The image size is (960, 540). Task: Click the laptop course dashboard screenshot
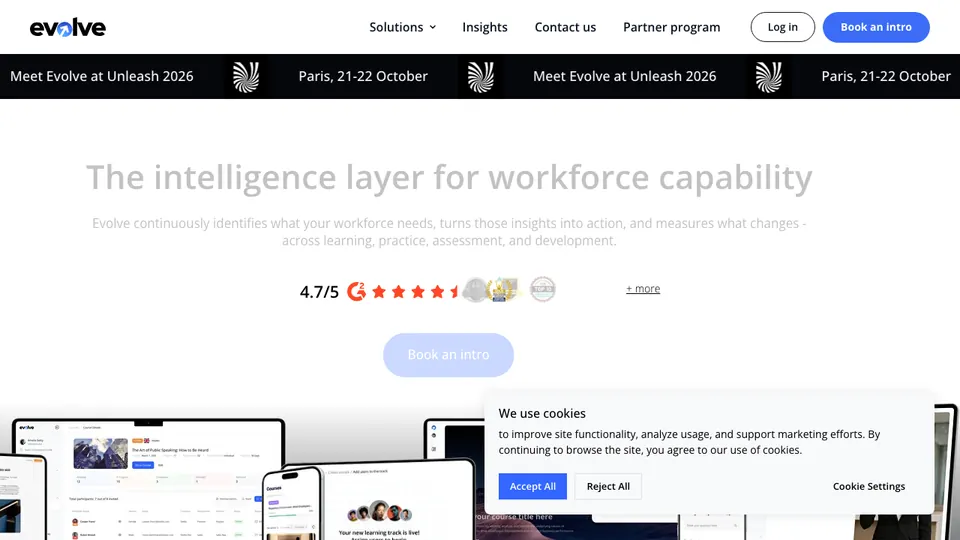(148, 479)
